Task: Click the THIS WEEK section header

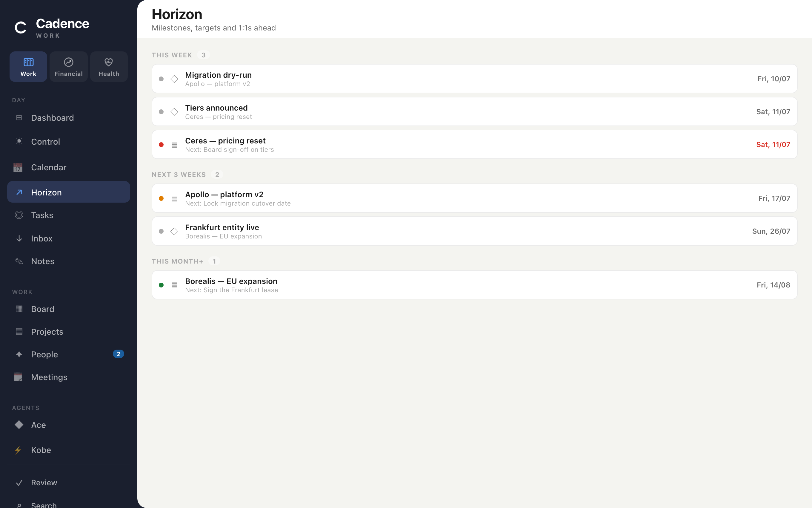Action: (x=172, y=55)
